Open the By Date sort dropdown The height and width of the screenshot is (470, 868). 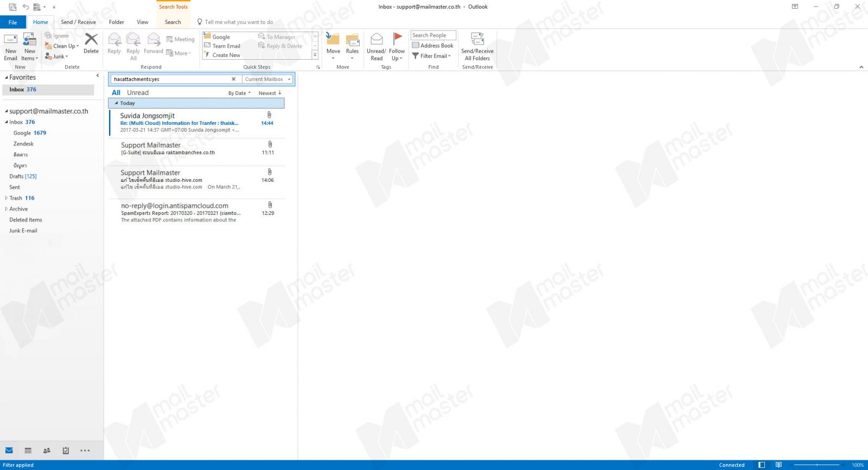coord(239,93)
